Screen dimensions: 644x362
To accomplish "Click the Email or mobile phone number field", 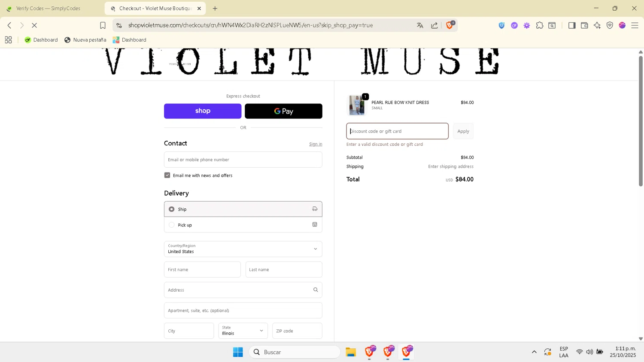I will click(243, 160).
